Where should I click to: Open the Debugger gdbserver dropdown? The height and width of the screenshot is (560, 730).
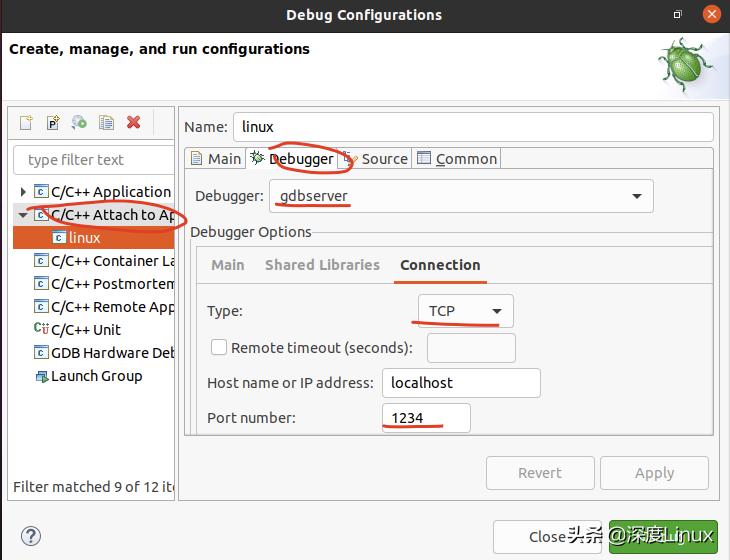pyautogui.click(x=636, y=196)
